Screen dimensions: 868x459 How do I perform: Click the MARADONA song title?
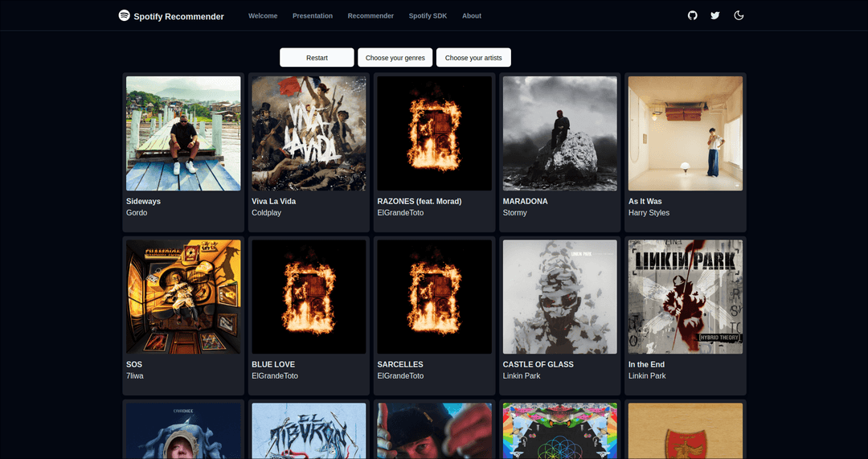pos(526,202)
